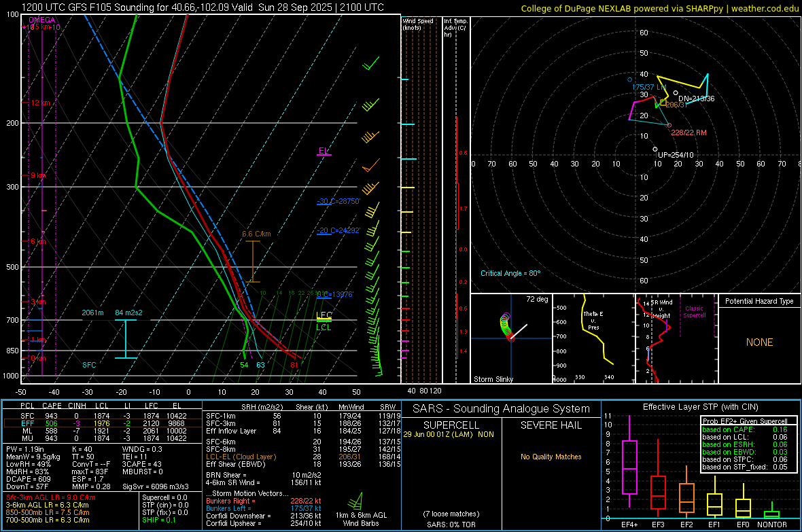Click the sounding title with 40.66,-102.09 coordinates

point(203,7)
